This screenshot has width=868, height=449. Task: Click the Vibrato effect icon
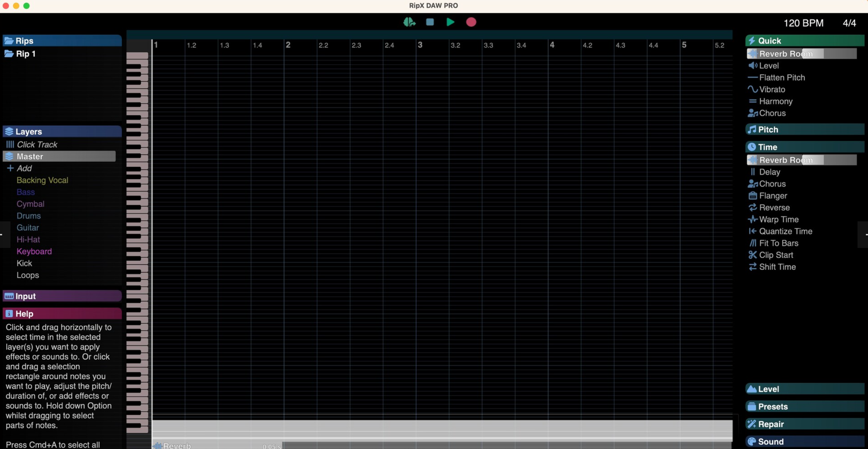[x=752, y=89]
